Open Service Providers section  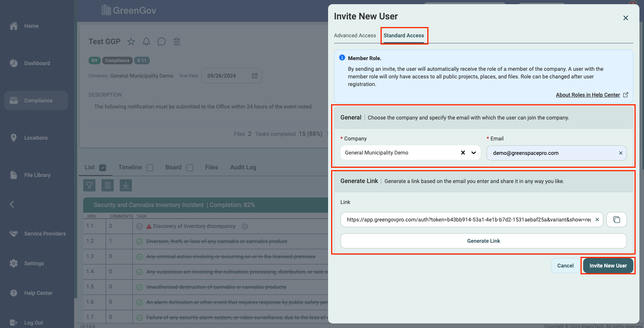[x=37, y=234]
